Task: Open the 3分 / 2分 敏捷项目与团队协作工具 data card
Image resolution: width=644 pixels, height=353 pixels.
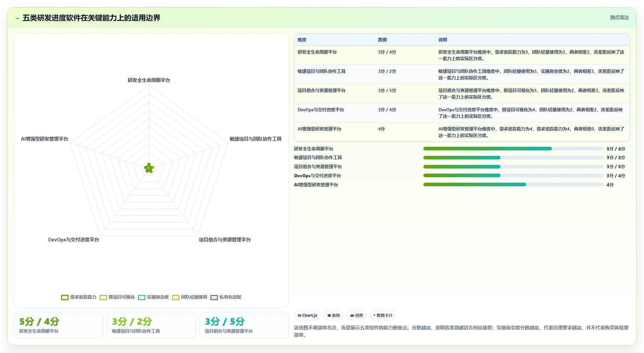Action: coord(151,325)
